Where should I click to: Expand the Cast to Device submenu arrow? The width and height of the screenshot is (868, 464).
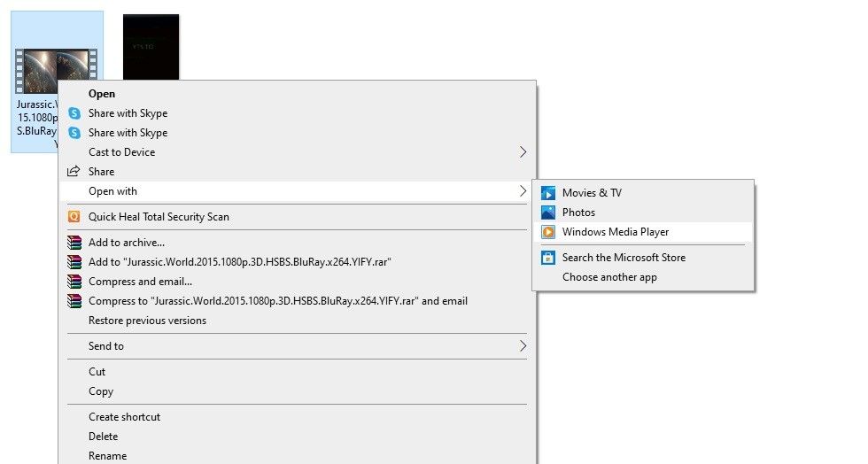click(523, 152)
